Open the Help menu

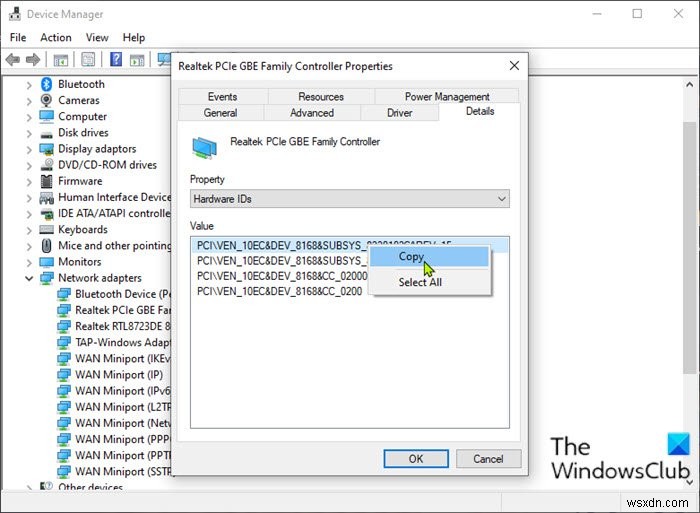point(134,38)
